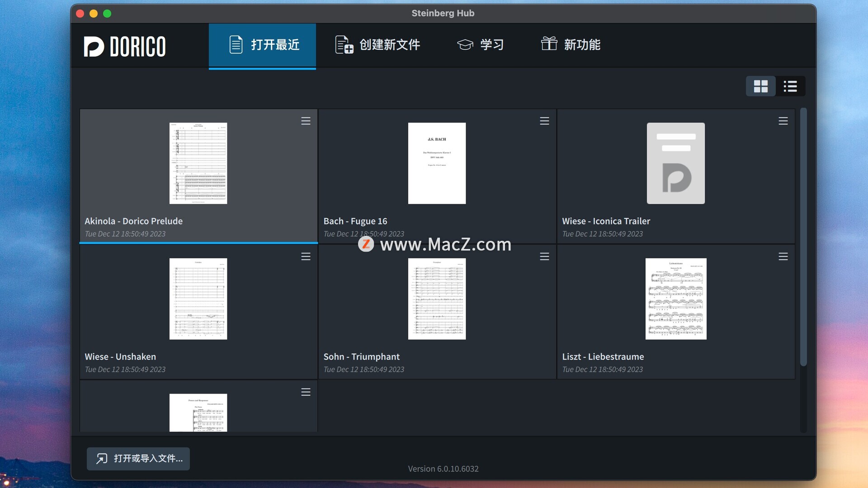Select the 学习 tab
868x488 pixels.
480,45
